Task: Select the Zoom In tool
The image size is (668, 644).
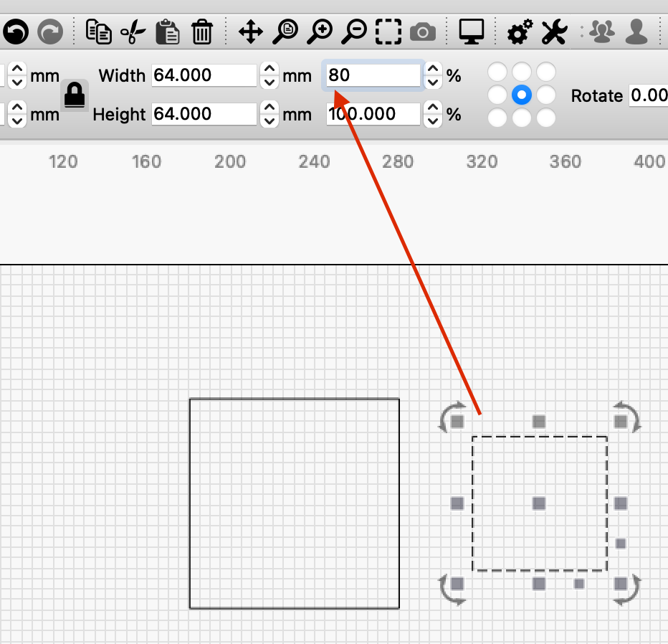Action: [x=319, y=32]
